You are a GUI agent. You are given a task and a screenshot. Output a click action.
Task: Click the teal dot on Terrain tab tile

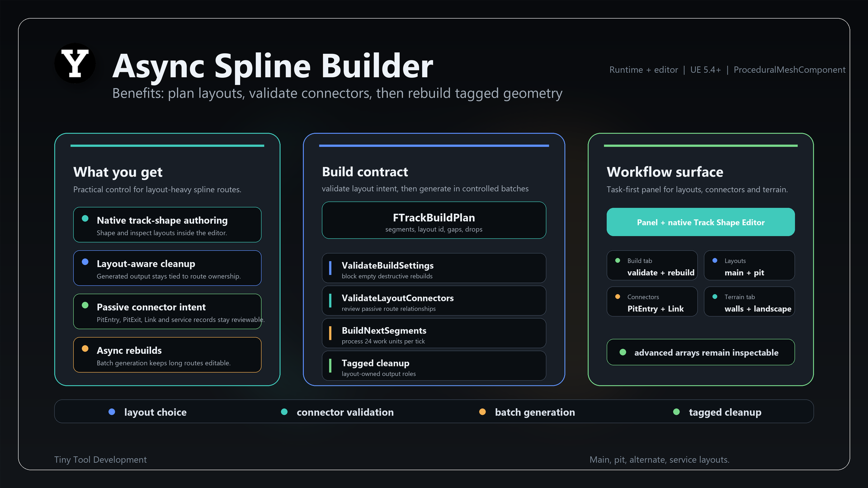tap(715, 297)
